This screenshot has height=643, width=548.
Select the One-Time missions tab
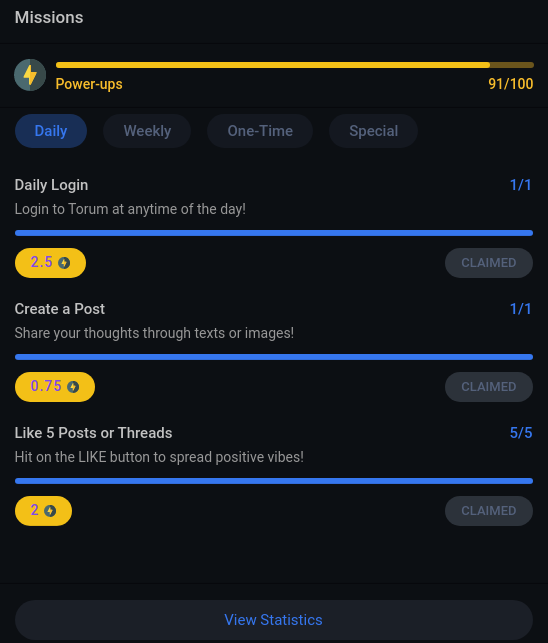tap(260, 131)
